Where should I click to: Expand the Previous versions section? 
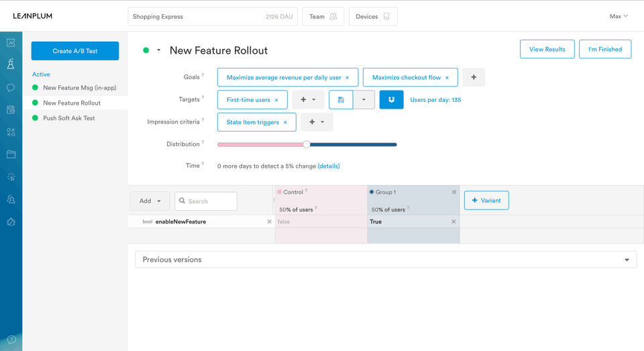pos(627,260)
